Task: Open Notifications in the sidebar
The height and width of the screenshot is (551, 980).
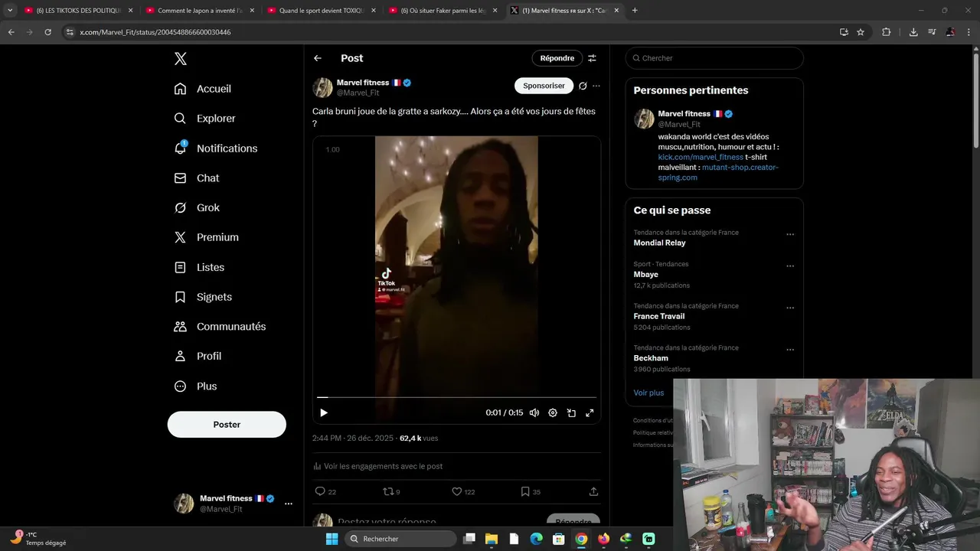Action: (215, 148)
